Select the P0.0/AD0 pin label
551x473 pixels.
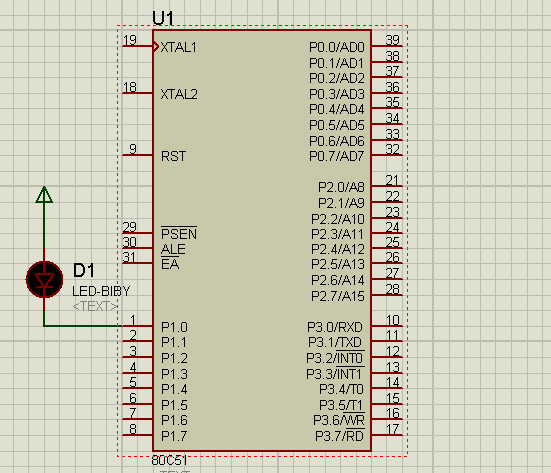coord(337,47)
